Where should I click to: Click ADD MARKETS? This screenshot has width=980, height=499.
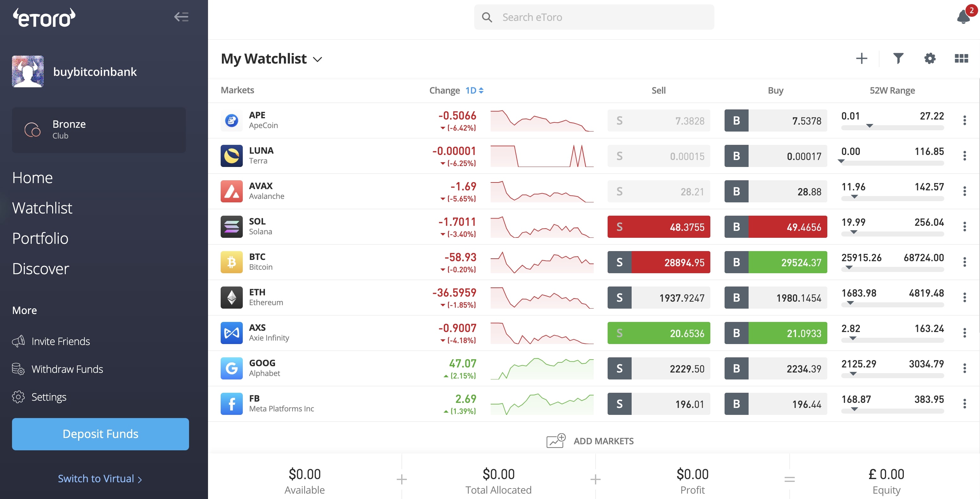590,441
